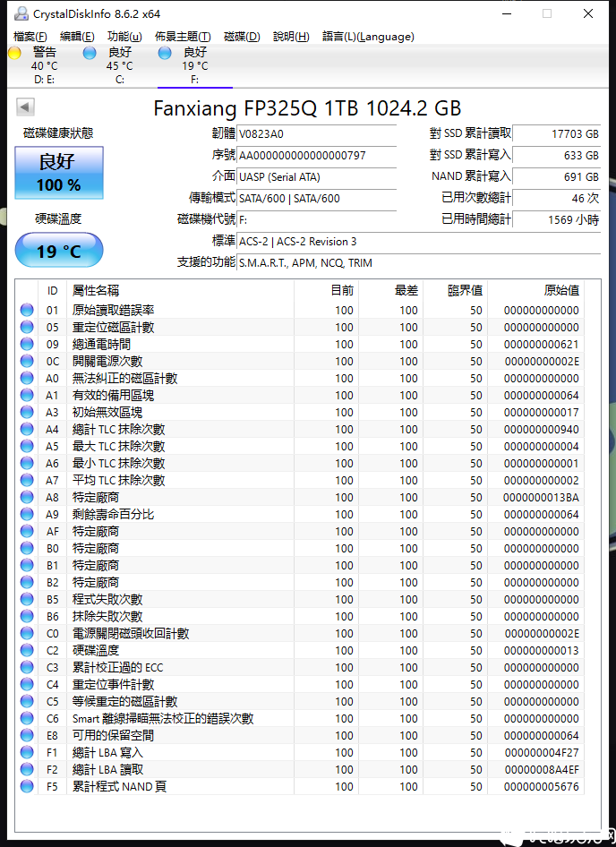Click status orb of attribute 09 row
Image resolution: width=616 pixels, height=847 pixels.
pyautogui.click(x=27, y=344)
